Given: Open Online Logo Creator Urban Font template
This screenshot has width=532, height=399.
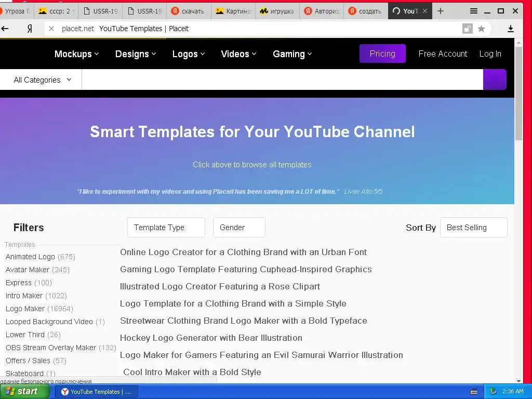Looking at the screenshot, I should pyautogui.click(x=243, y=252).
